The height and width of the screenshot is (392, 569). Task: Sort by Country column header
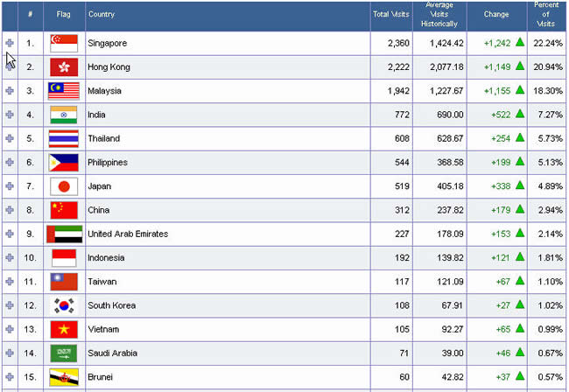click(102, 14)
